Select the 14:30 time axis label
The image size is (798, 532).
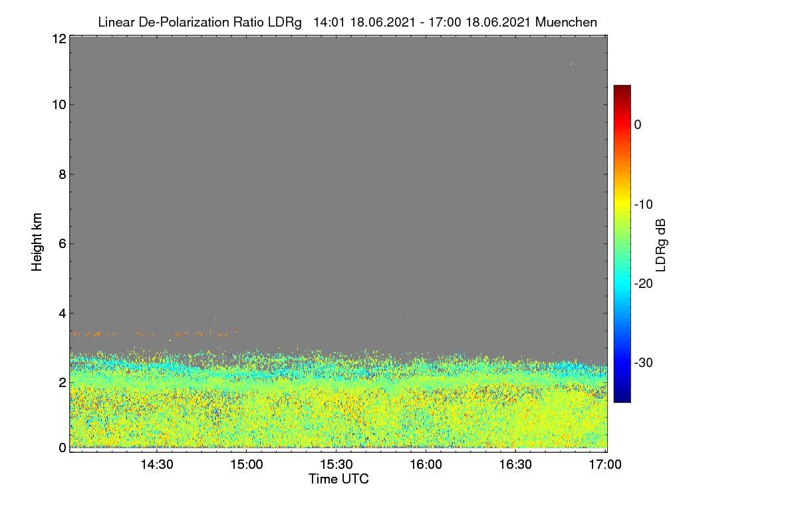(x=156, y=465)
